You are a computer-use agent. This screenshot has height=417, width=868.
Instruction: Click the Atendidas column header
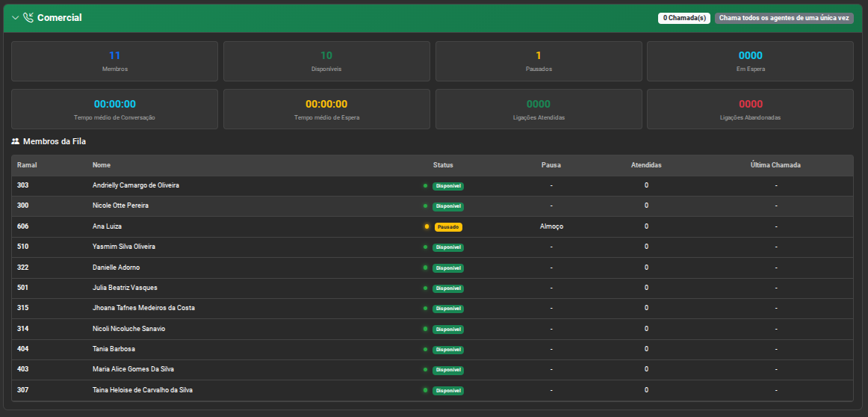click(x=646, y=165)
